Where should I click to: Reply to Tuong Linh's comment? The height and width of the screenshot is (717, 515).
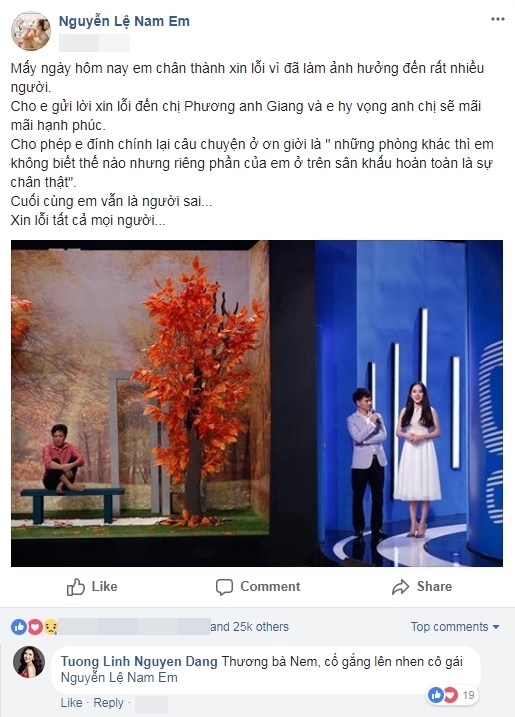click(108, 703)
